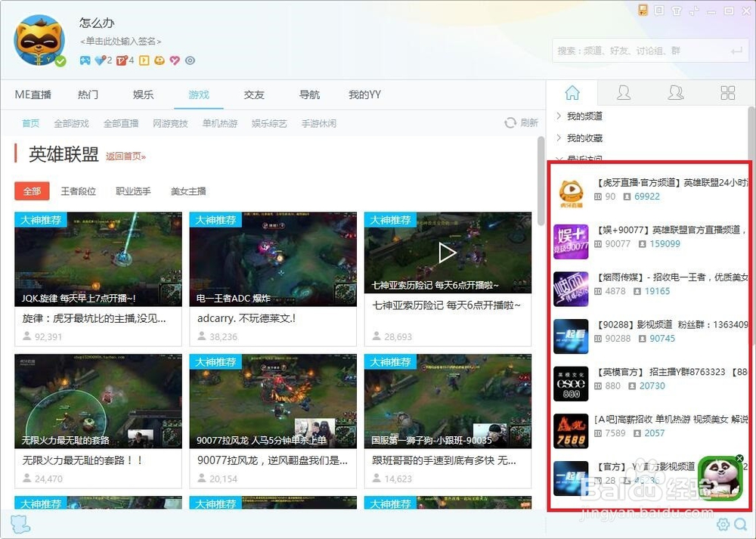The width and height of the screenshot is (756, 539).
Task: Open 我的YY tab
Action: click(365, 94)
